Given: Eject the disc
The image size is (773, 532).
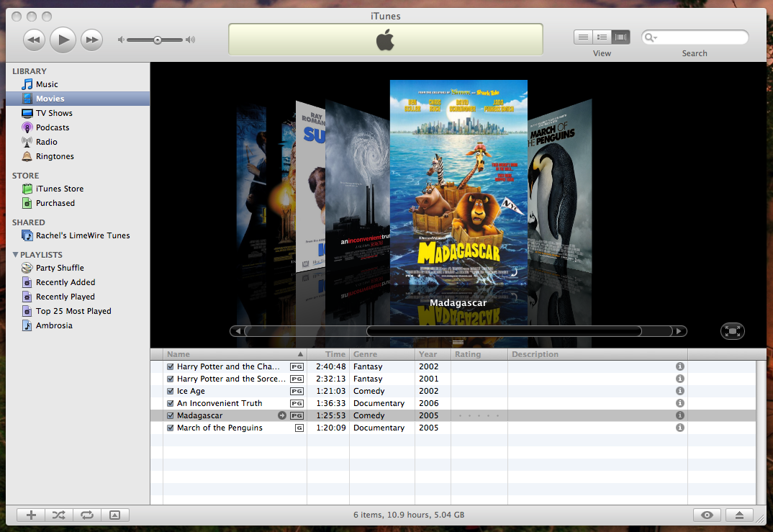Looking at the screenshot, I should click(x=740, y=515).
